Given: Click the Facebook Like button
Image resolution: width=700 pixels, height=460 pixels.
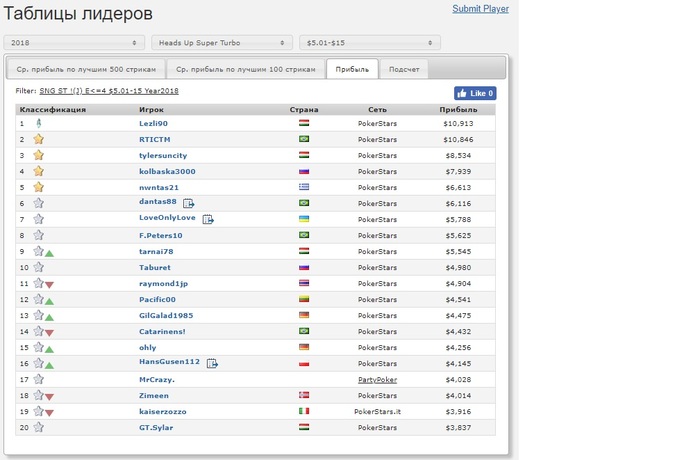Looking at the screenshot, I should pos(475,93).
